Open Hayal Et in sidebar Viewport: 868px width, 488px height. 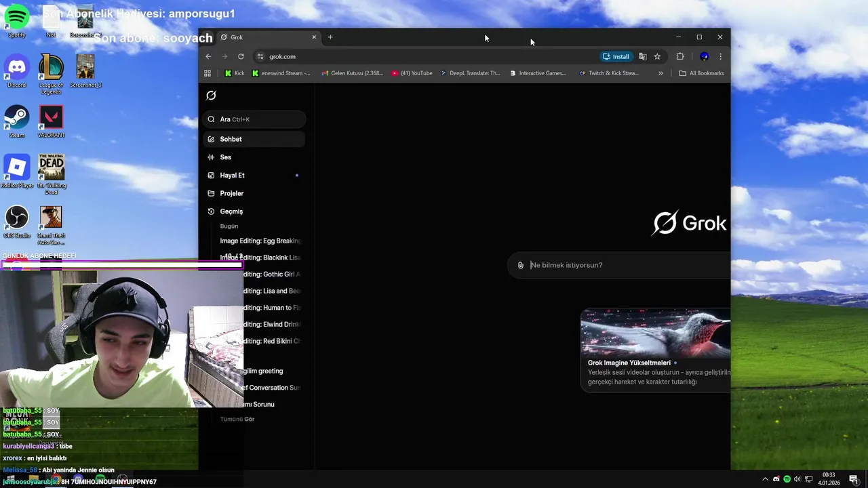(254, 176)
